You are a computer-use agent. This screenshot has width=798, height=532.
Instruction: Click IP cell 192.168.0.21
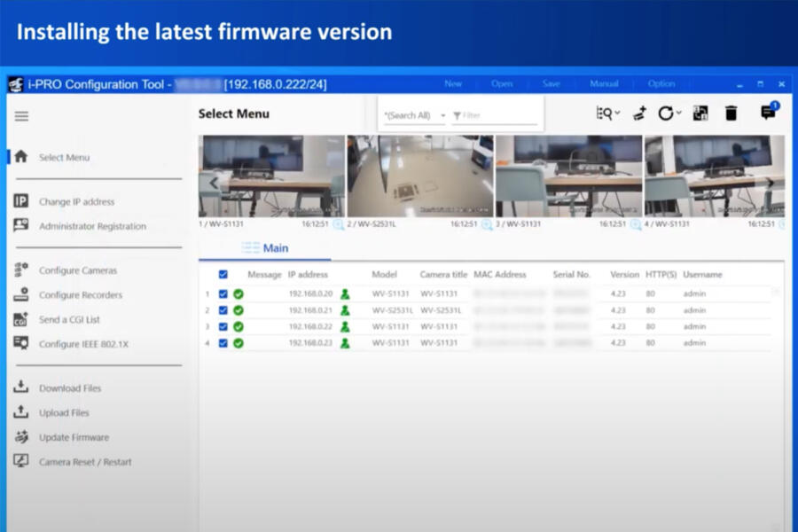coord(310,310)
